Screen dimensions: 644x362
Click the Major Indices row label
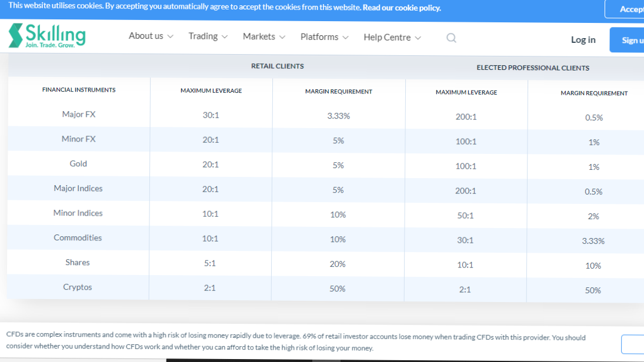pos(78,188)
